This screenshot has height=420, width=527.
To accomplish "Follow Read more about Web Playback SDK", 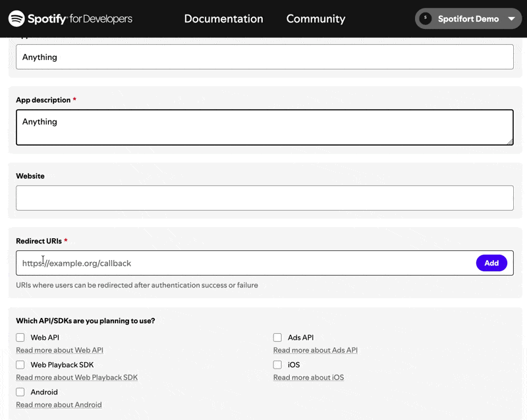I will pyautogui.click(x=76, y=378).
